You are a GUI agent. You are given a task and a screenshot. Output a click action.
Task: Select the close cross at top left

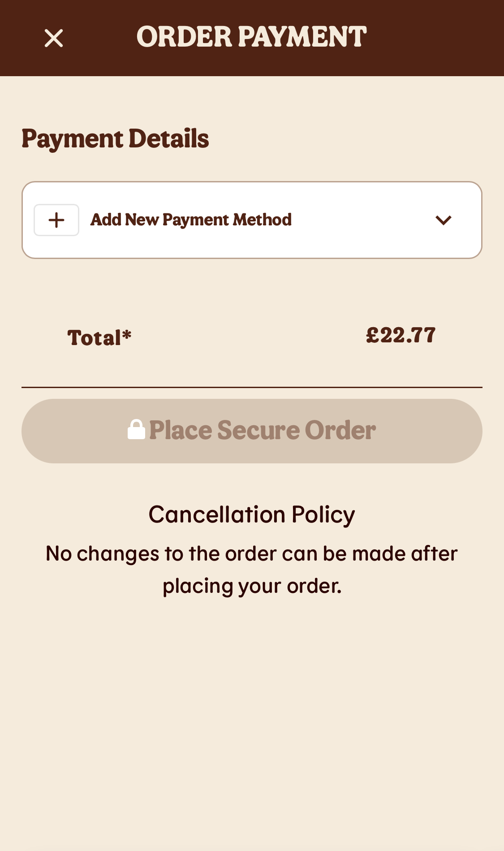point(54,38)
